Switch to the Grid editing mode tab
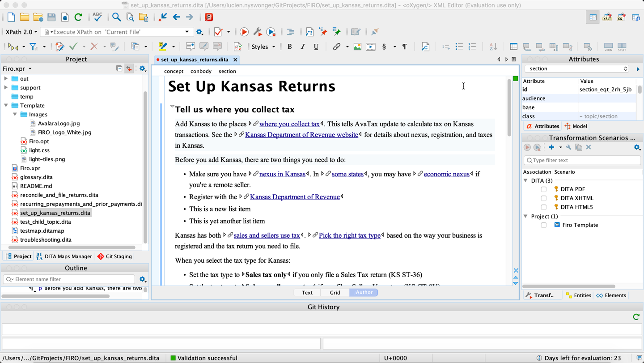 pyautogui.click(x=335, y=293)
